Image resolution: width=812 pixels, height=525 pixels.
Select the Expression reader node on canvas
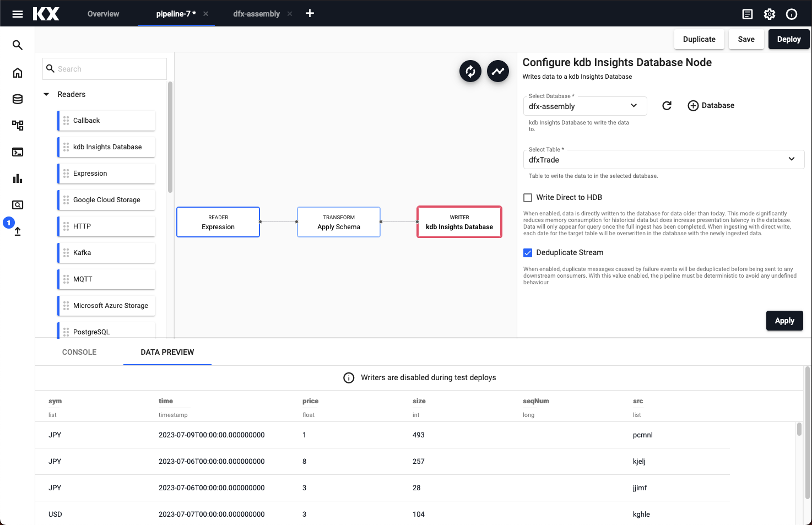218,222
